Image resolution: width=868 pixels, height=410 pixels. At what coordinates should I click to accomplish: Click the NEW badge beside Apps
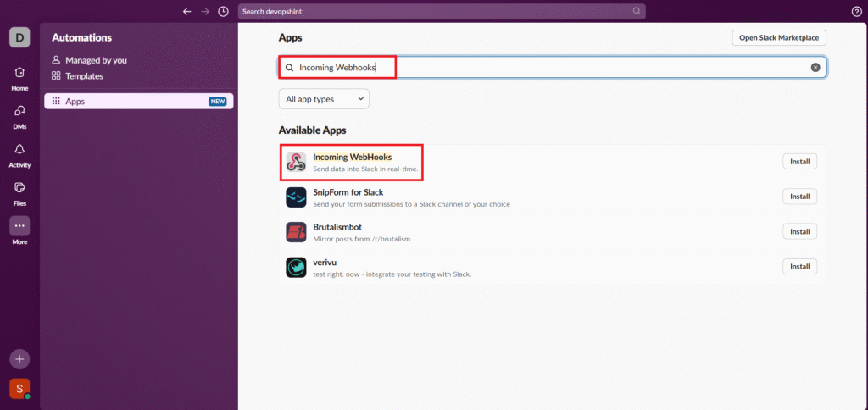218,102
